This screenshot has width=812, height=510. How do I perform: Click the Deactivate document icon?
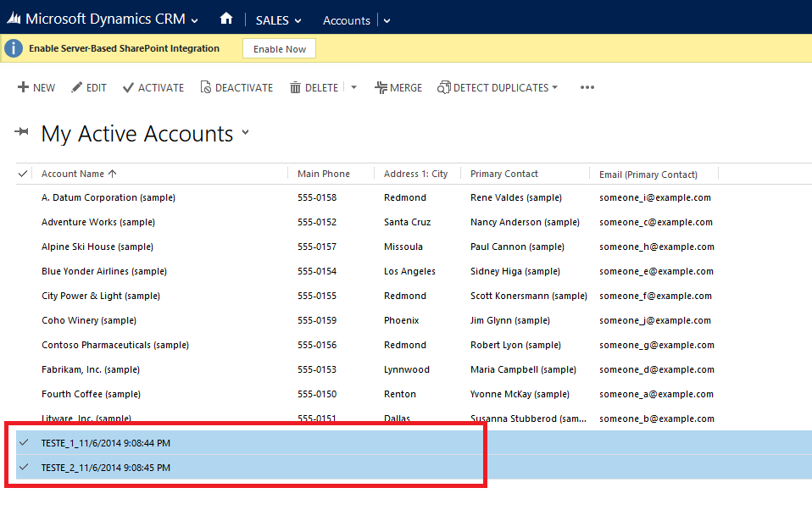pos(205,87)
